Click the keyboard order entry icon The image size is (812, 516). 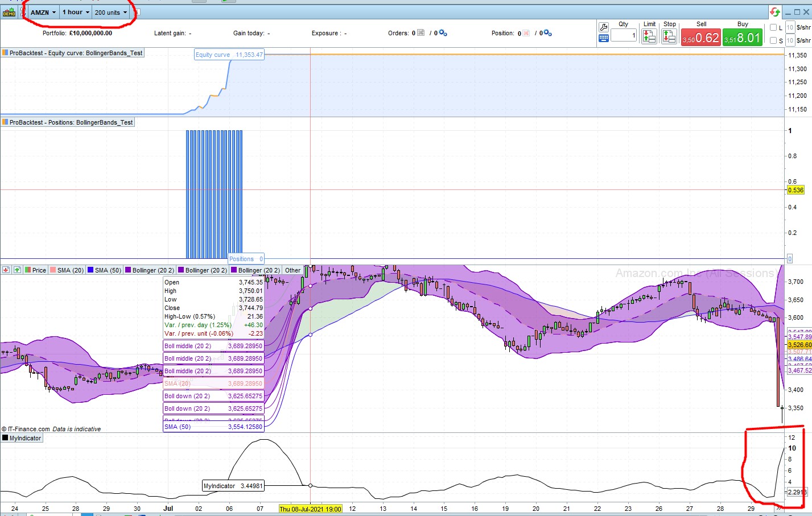[x=603, y=38]
